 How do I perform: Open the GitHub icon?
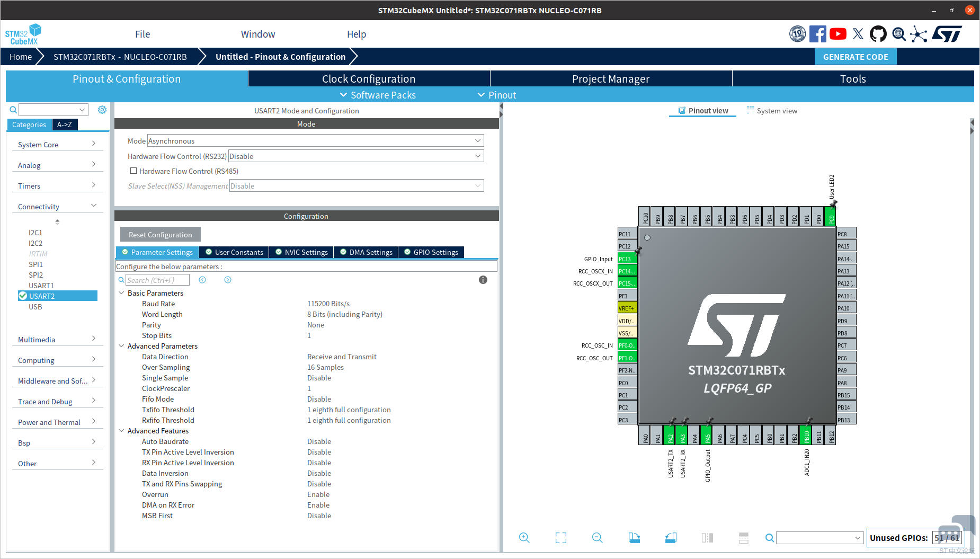[x=878, y=34]
